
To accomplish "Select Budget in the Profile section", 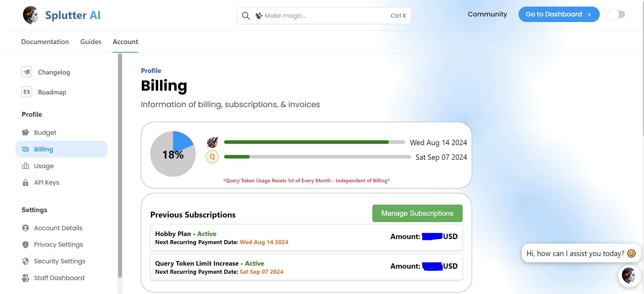I will [x=45, y=132].
